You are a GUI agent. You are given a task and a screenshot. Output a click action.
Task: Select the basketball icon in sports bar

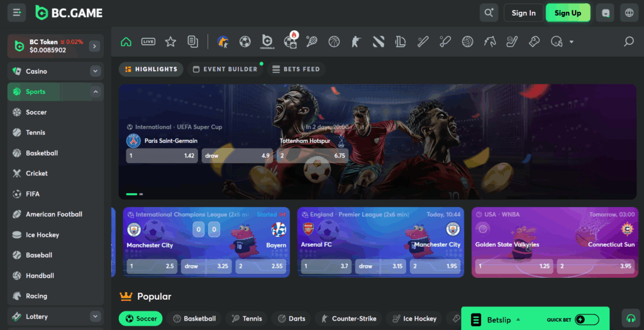click(334, 42)
